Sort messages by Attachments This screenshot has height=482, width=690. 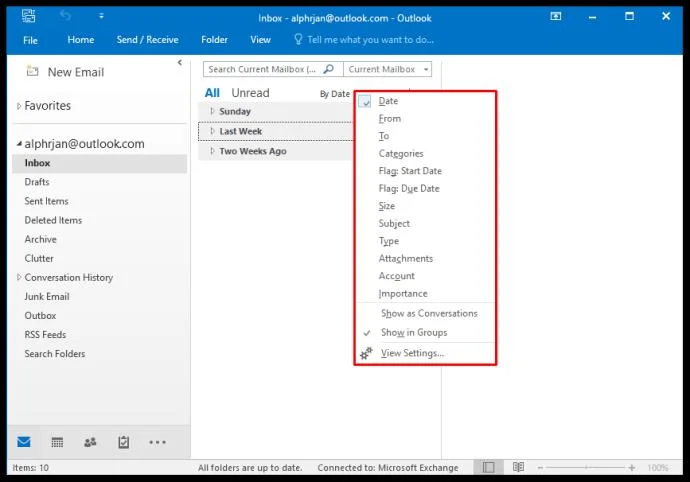pyautogui.click(x=405, y=258)
